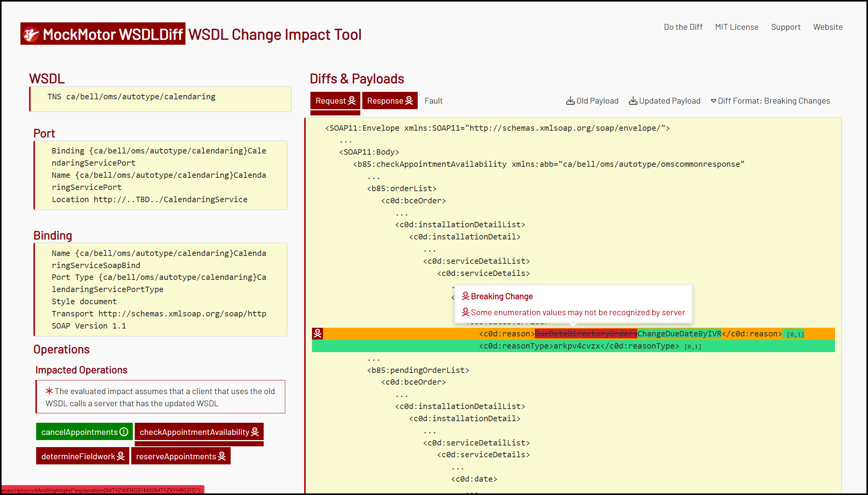Open the Website link

coord(828,27)
